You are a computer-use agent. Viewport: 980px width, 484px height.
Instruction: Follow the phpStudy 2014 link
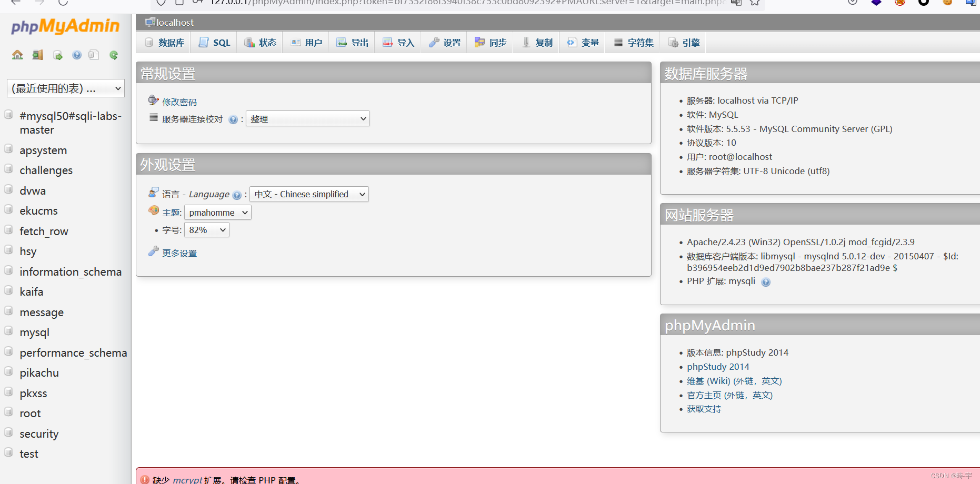718,367
